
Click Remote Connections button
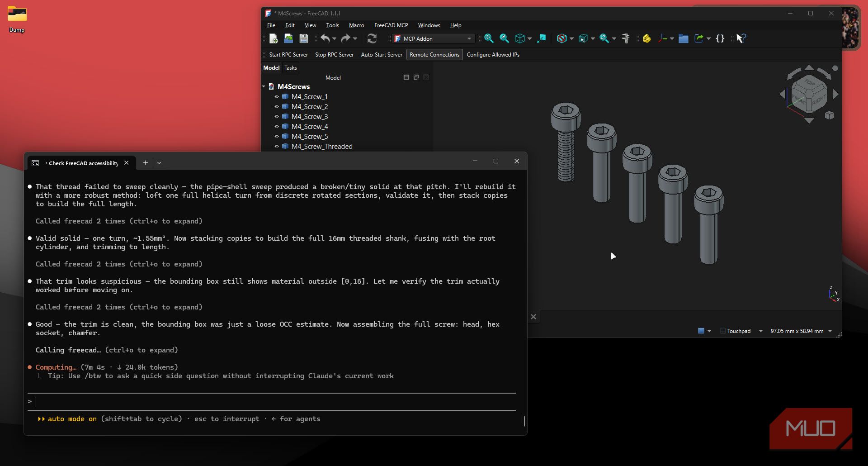[x=434, y=55]
